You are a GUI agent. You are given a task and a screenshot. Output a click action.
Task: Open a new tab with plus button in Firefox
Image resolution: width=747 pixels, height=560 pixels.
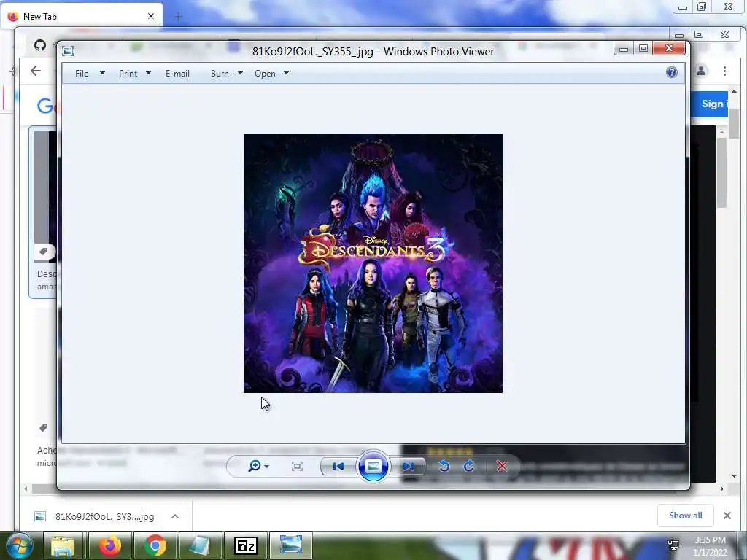pyautogui.click(x=179, y=17)
